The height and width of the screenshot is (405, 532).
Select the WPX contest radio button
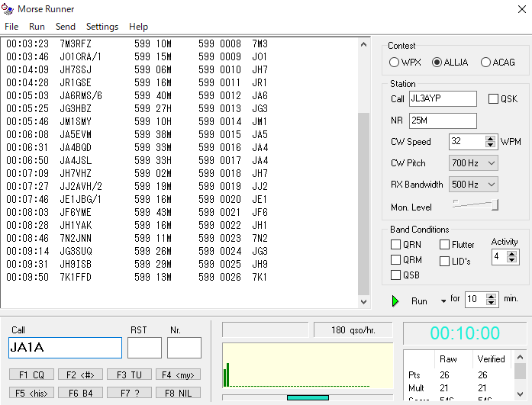(395, 63)
